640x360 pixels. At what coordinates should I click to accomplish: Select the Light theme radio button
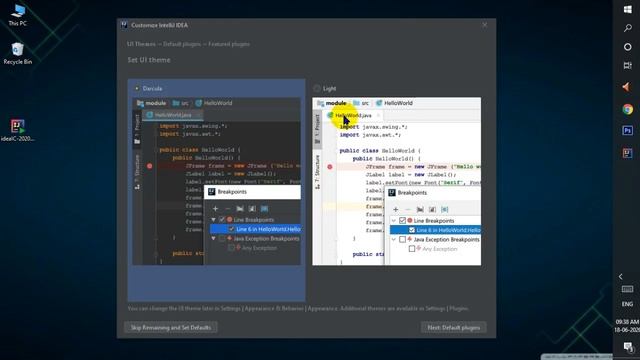coord(317,88)
